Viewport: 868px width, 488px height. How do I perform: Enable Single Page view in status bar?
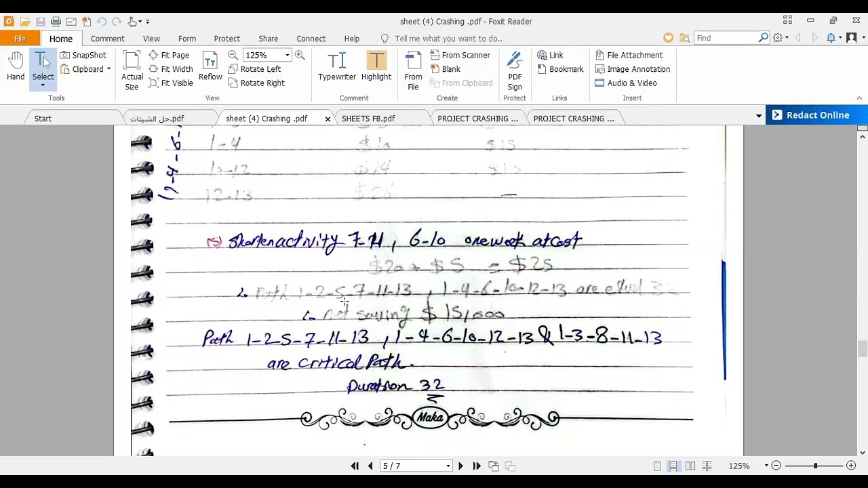coord(657,466)
